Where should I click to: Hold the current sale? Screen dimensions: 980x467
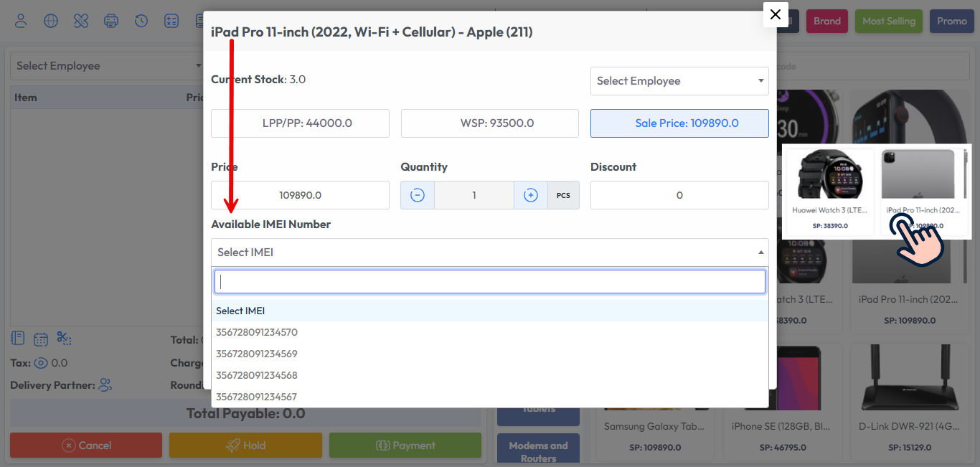pyautogui.click(x=245, y=445)
